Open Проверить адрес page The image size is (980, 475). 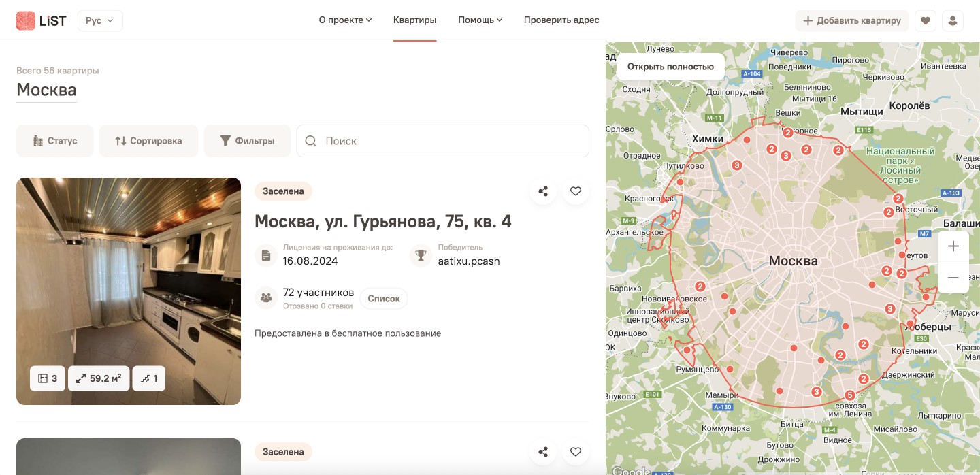(561, 20)
